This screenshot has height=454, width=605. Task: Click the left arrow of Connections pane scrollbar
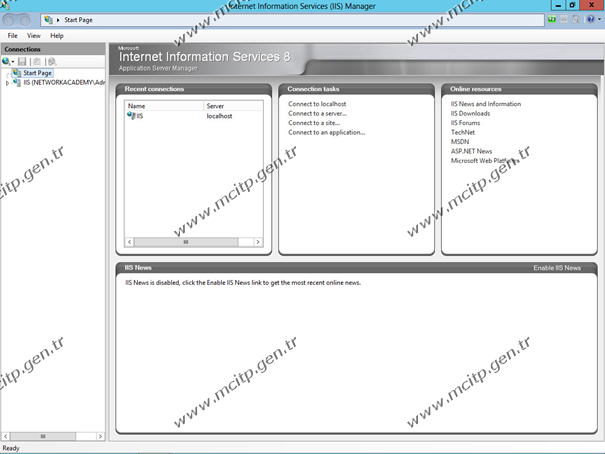click(x=5, y=436)
